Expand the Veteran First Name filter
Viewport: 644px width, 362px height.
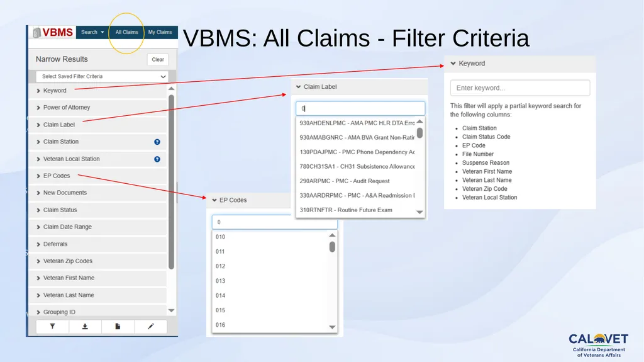pyautogui.click(x=97, y=278)
